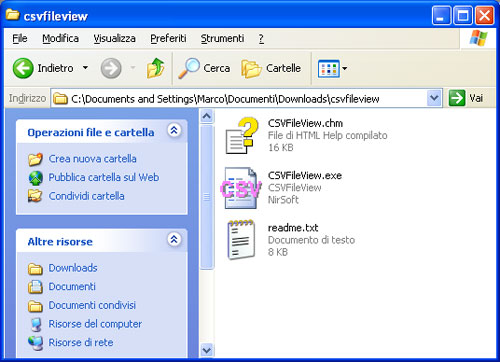The height and width of the screenshot is (362, 500).
Task: Click the Condividi cartella icon
Action: tap(35, 196)
